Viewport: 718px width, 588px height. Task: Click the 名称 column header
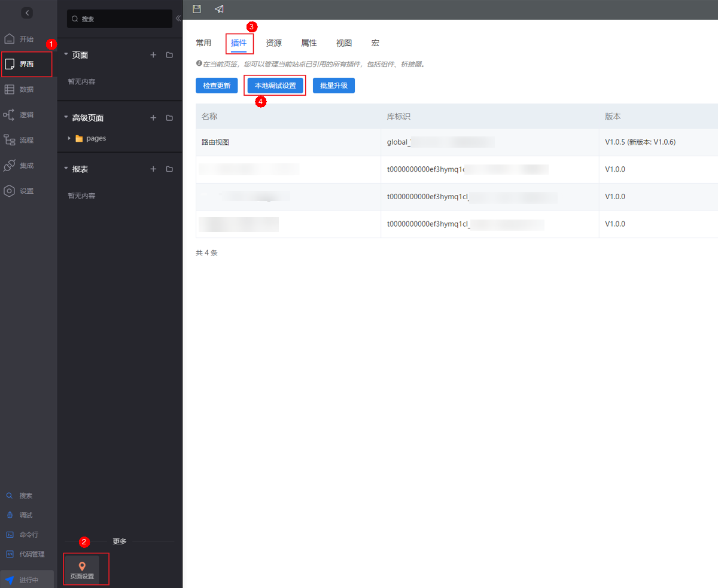[x=288, y=117]
